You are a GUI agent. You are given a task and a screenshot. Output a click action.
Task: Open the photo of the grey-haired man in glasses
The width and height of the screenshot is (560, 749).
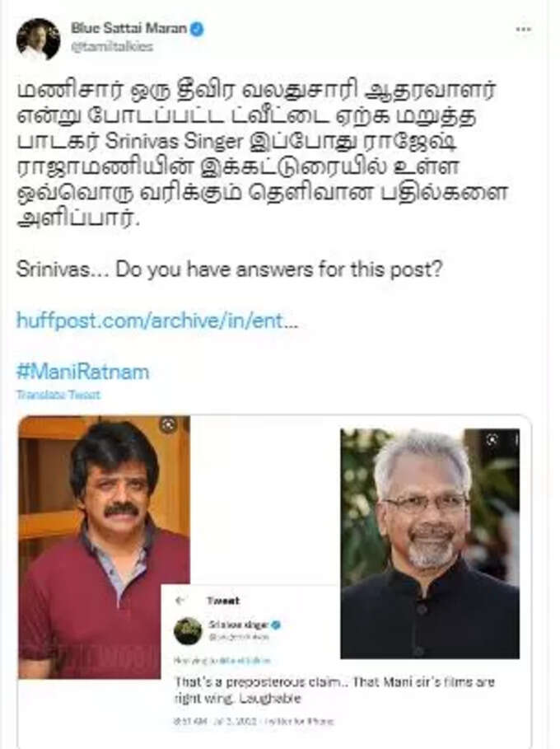coord(430,544)
